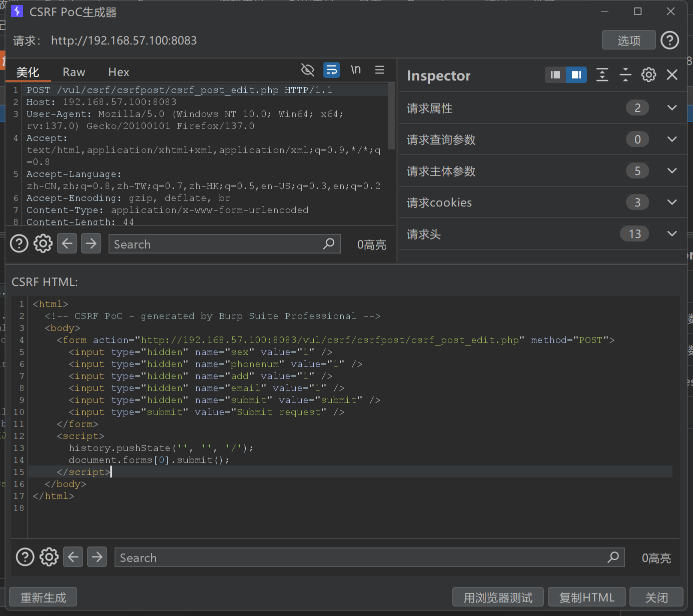Open search settings gear in CSRF HTML pane

pyautogui.click(x=49, y=556)
